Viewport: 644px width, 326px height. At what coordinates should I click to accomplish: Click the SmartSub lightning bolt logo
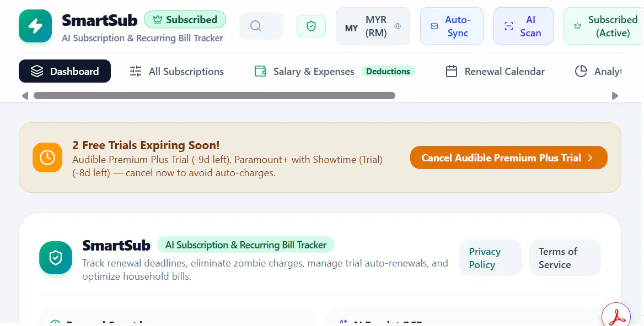coord(35,26)
